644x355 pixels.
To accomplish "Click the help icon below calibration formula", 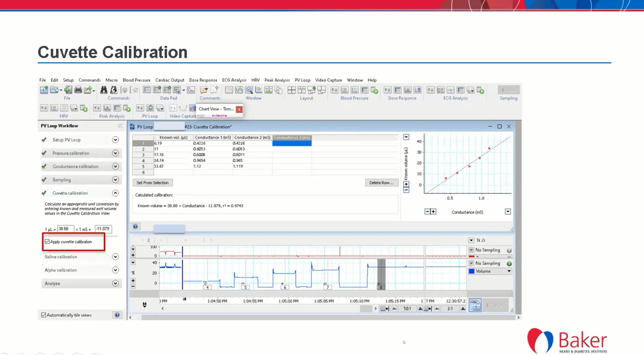I will point(135,227).
